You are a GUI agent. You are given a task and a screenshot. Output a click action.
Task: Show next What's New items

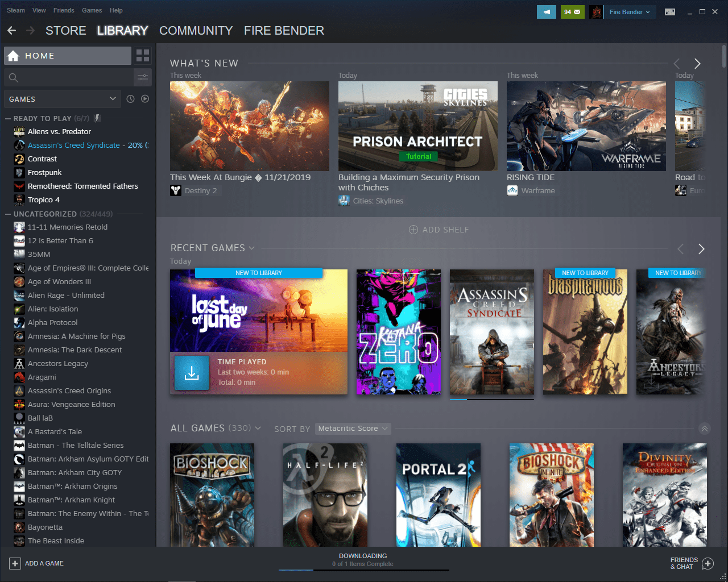tap(697, 64)
